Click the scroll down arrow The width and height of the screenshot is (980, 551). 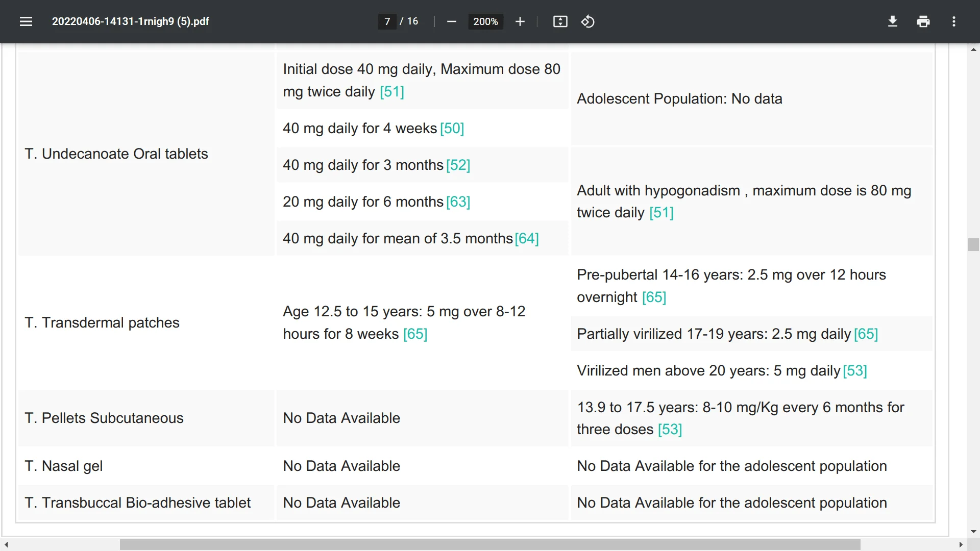973,532
